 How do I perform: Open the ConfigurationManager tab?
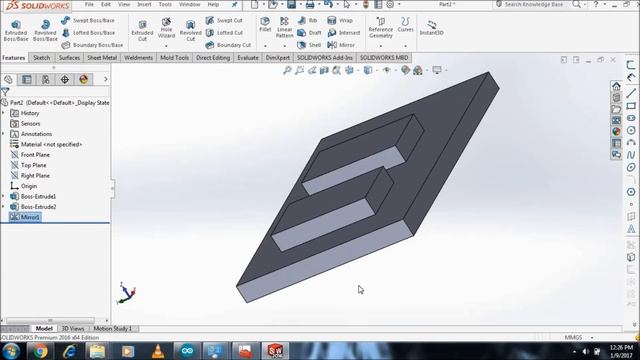pos(45,79)
